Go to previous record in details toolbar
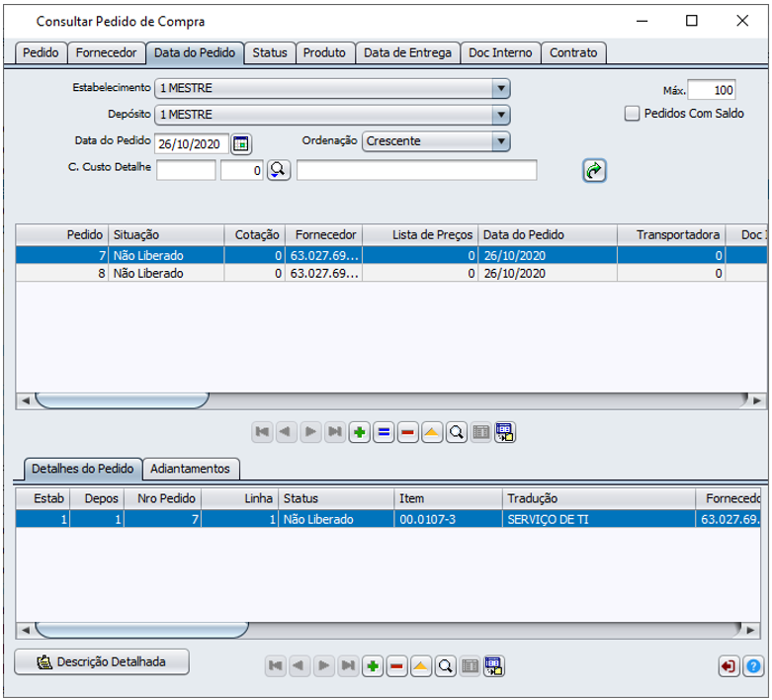This screenshot has width=772, height=700. point(299,666)
